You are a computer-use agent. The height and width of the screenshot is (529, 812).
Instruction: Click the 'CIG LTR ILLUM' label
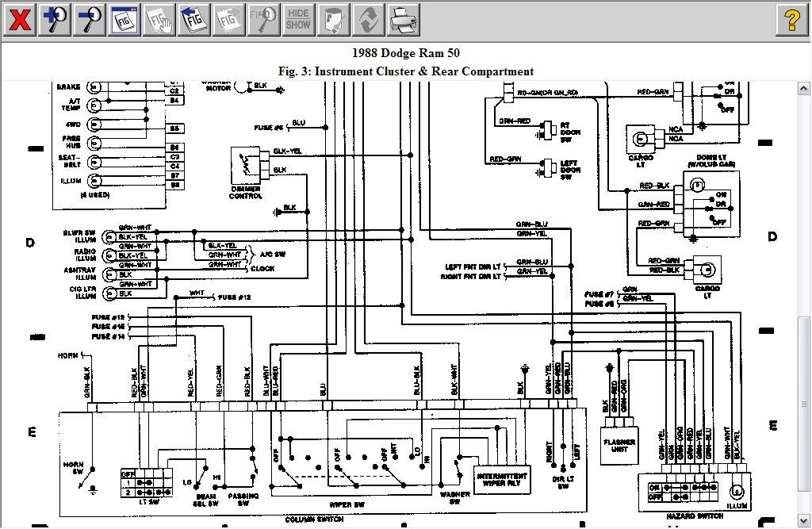[82, 293]
